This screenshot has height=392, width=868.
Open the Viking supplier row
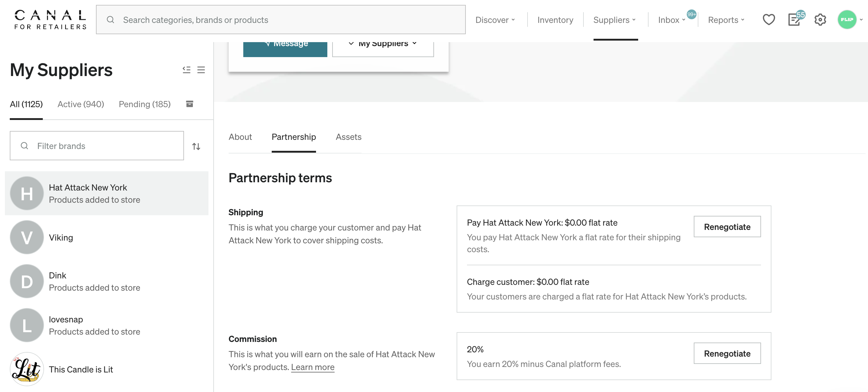(x=106, y=237)
